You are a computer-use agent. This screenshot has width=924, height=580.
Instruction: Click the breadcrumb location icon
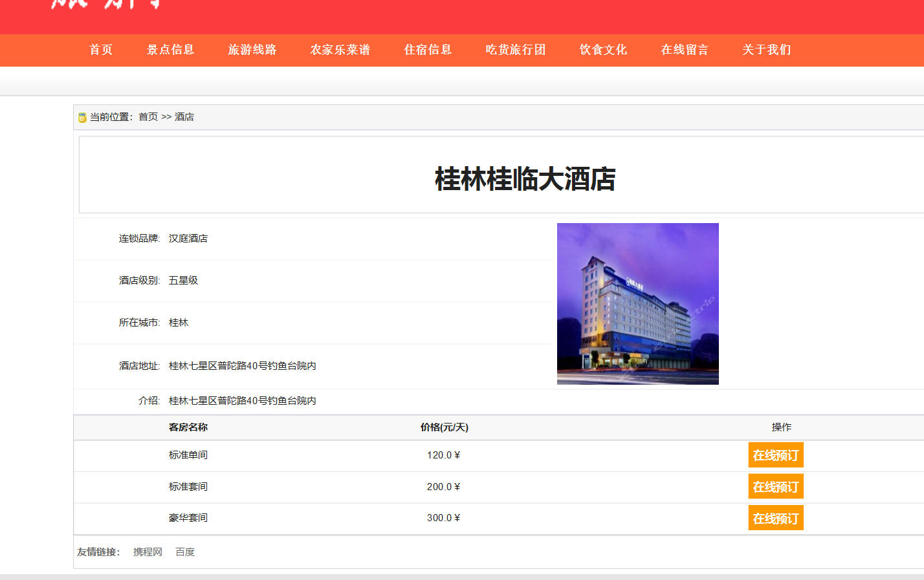pos(82,118)
